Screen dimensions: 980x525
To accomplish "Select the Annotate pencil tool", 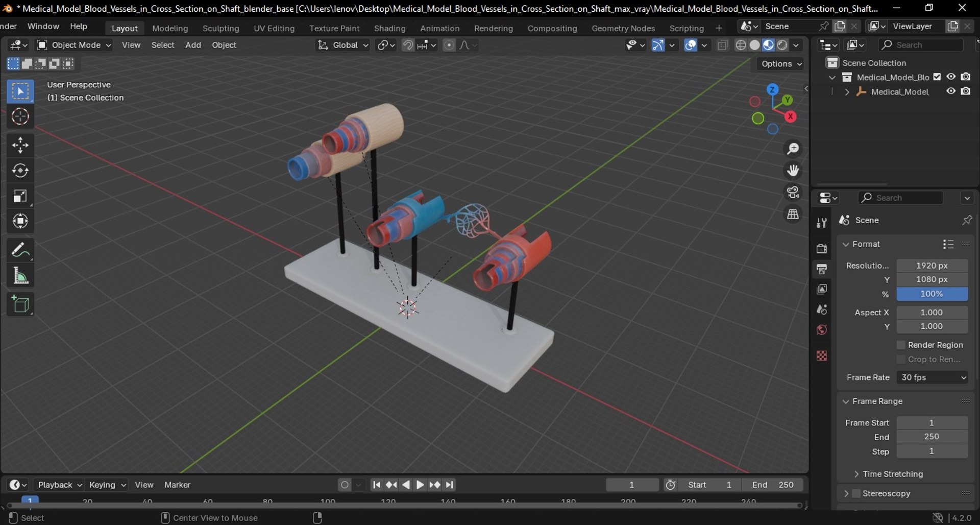I will click(20, 250).
